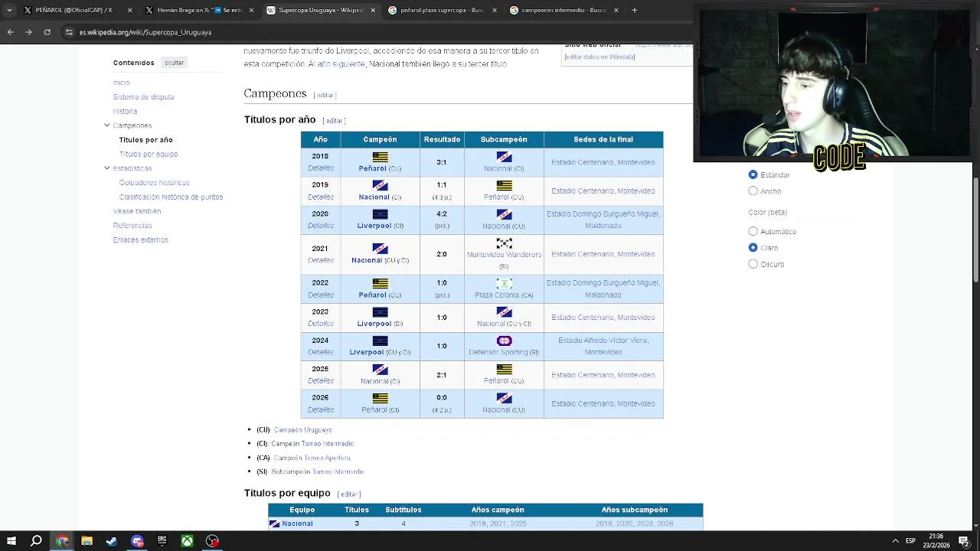Open the Windows Start menu
The image size is (980, 551).
point(11,541)
